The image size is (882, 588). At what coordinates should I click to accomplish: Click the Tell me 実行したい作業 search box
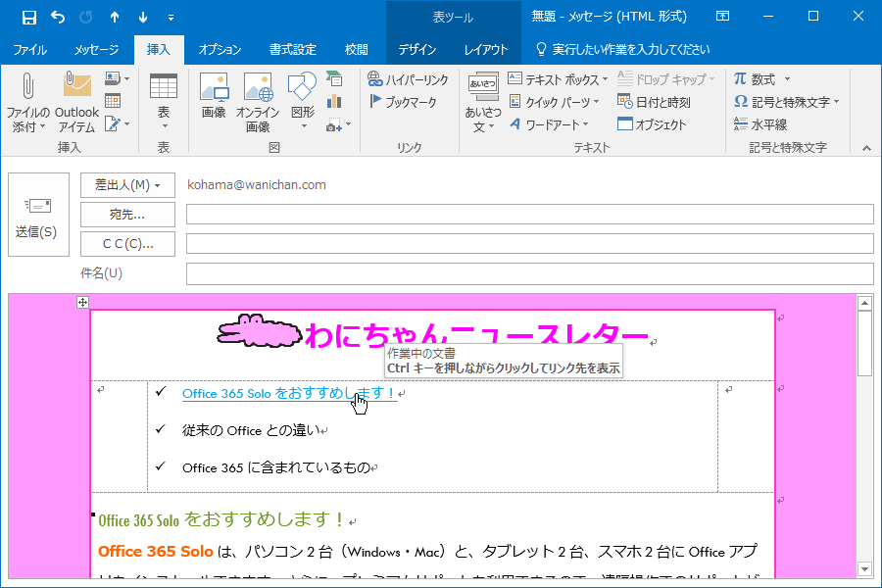622,50
